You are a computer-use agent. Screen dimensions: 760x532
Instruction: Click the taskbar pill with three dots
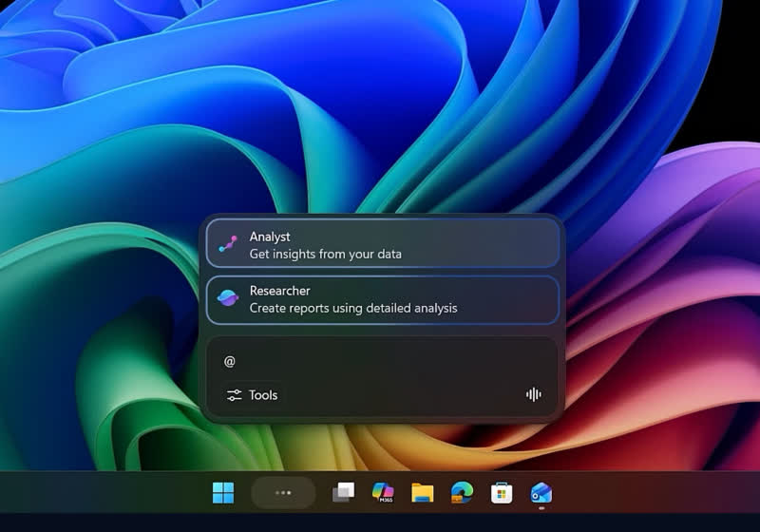(x=282, y=492)
